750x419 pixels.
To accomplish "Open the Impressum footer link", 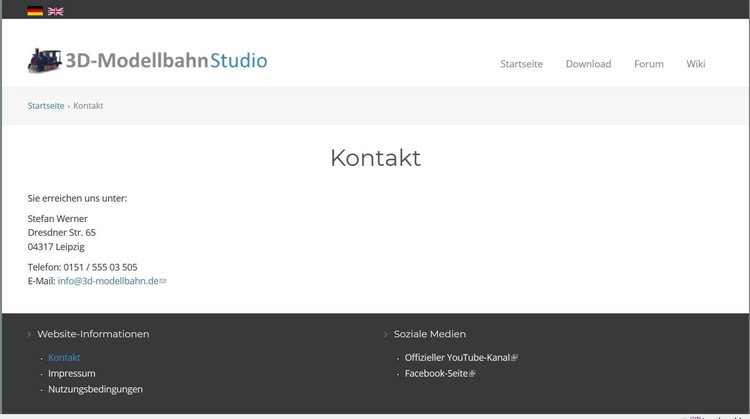I will point(72,373).
